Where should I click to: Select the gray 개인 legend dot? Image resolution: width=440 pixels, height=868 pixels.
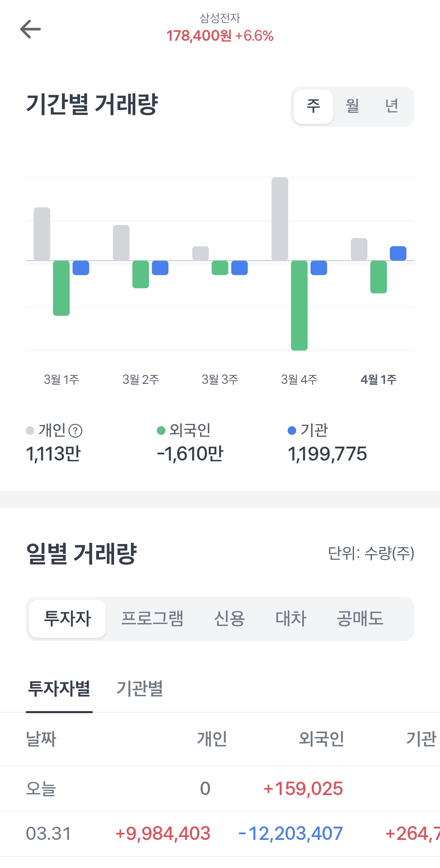30,431
